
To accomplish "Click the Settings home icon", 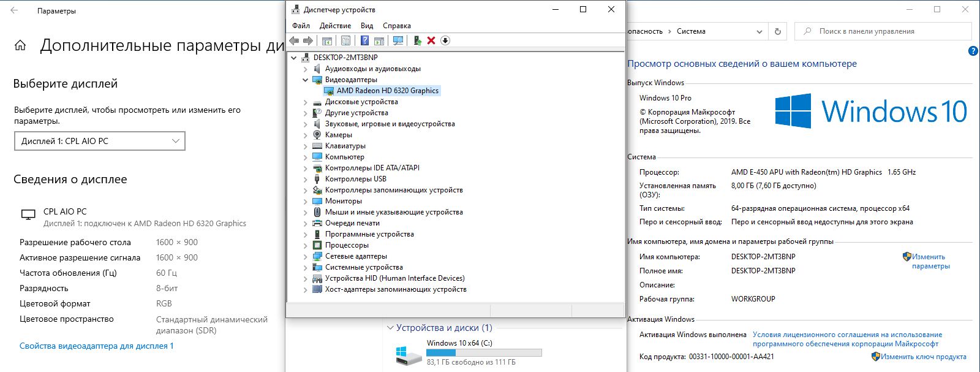I will [x=20, y=45].
